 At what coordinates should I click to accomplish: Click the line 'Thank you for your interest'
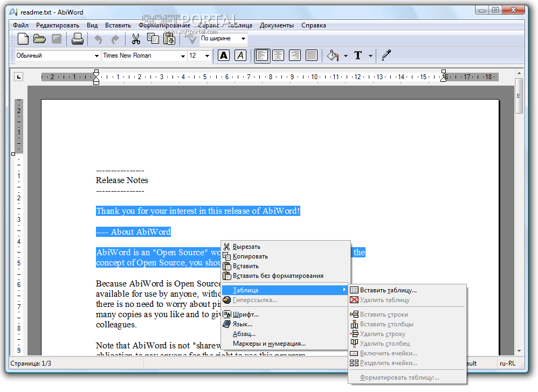coord(198,211)
